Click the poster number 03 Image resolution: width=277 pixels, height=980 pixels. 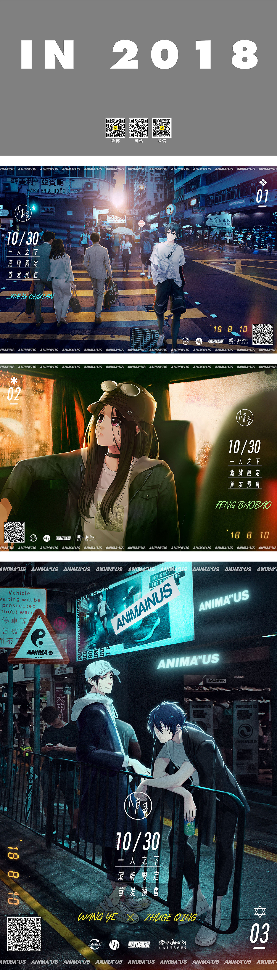pyautogui.click(x=259, y=933)
